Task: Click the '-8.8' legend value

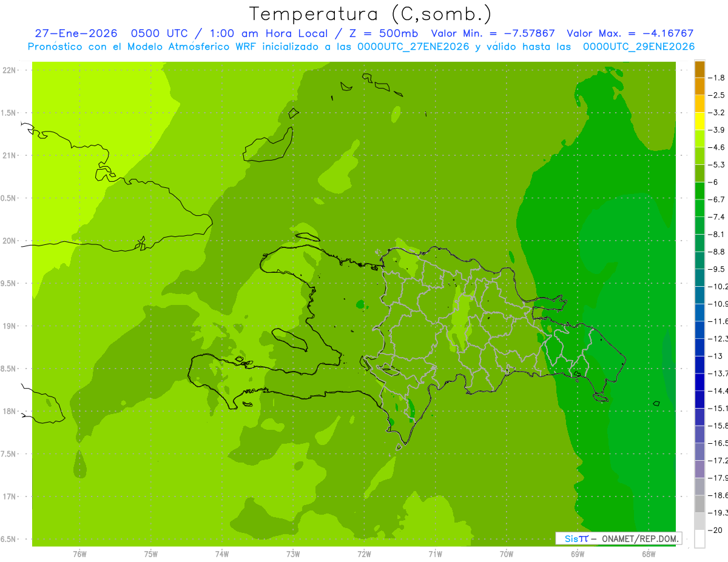Action: (x=716, y=252)
